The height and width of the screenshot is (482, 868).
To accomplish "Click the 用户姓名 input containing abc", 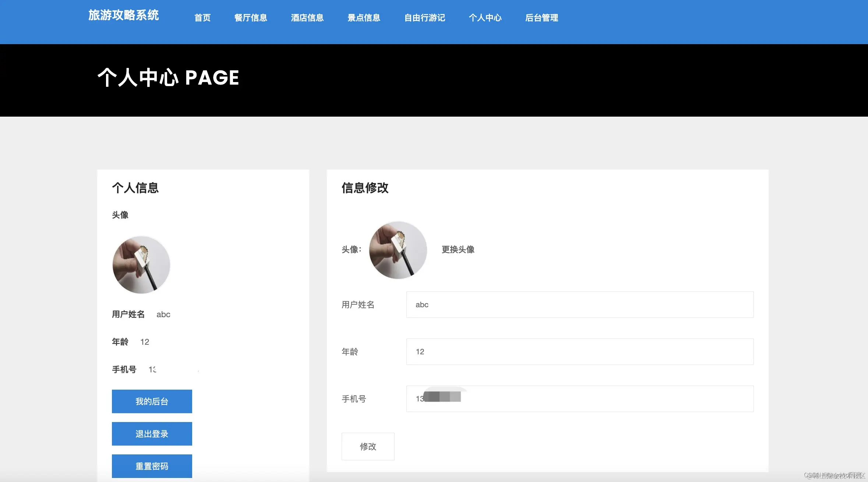I will 580,304.
